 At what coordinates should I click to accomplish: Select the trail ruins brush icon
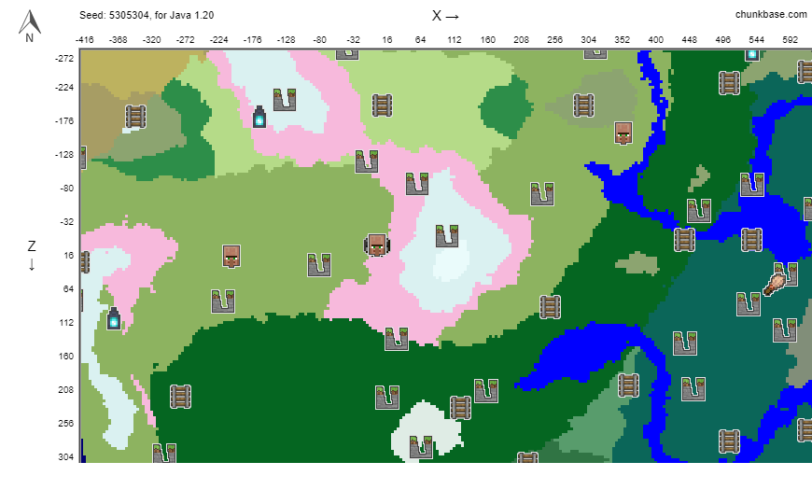click(775, 285)
